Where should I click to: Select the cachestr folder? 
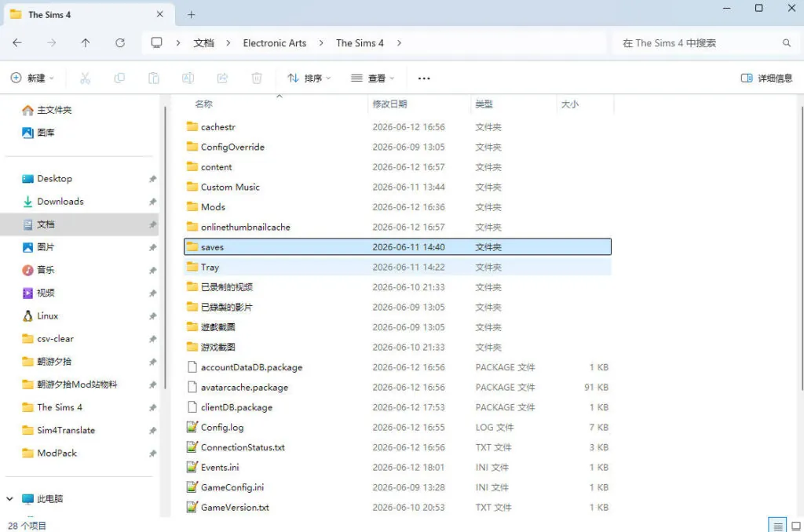pyautogui.click(x=397, y=126)
